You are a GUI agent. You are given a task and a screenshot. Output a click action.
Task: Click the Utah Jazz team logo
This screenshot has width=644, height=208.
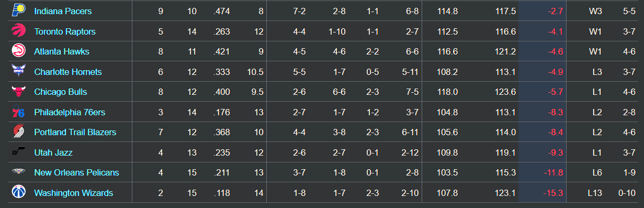pos(18,152)
